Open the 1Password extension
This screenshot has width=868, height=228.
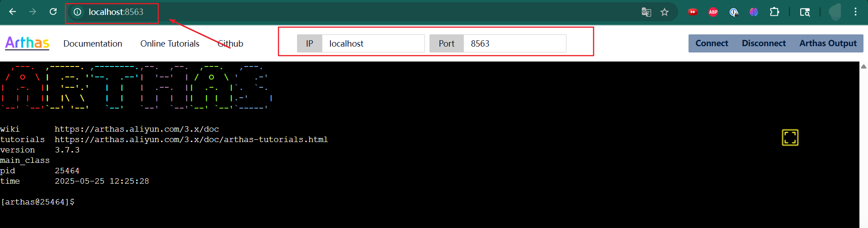point(734,12)
